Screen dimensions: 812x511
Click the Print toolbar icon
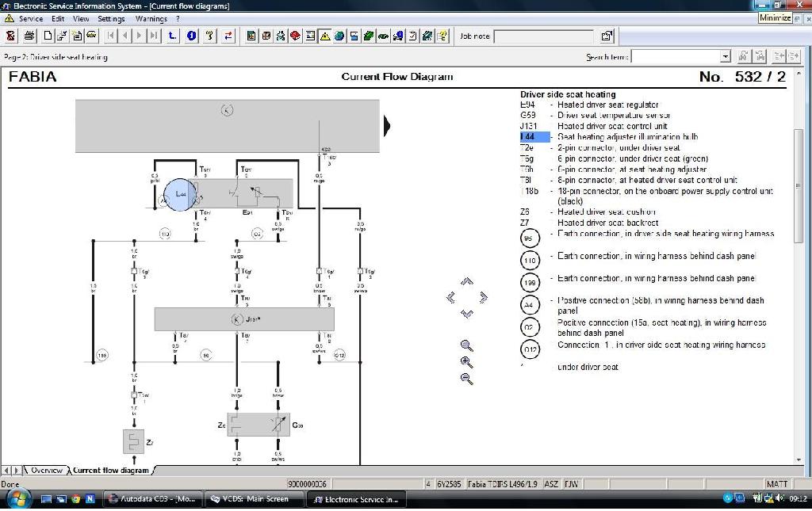pos(29,36)
